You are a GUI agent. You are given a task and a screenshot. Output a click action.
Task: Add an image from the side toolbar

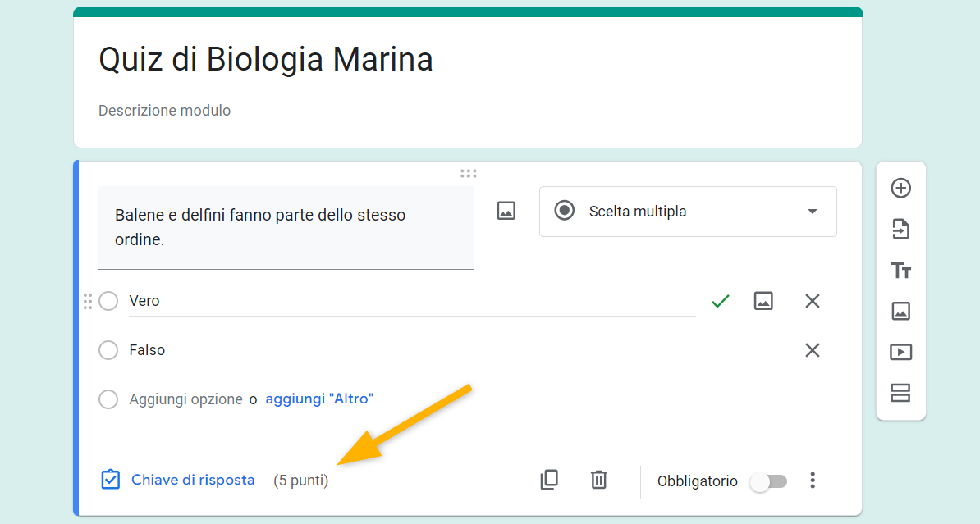tap(900, 311)
